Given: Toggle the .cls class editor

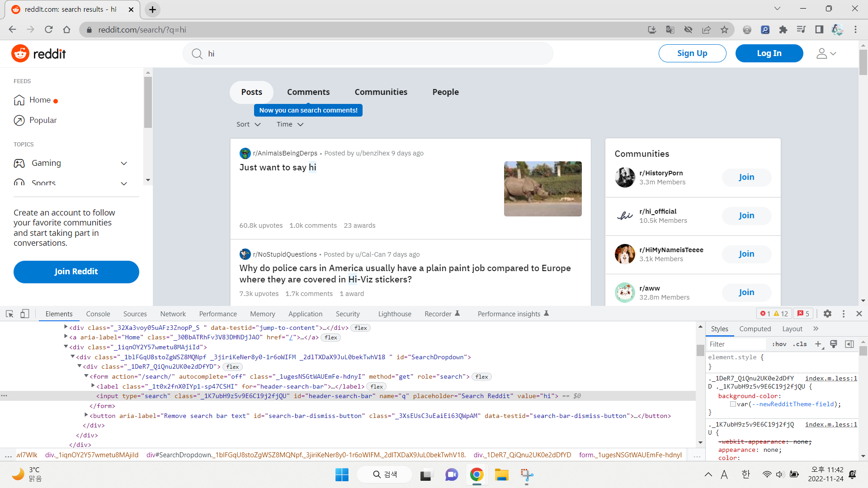Looking at the screenshot, I should pyautogui.click(x=800, y=344).
